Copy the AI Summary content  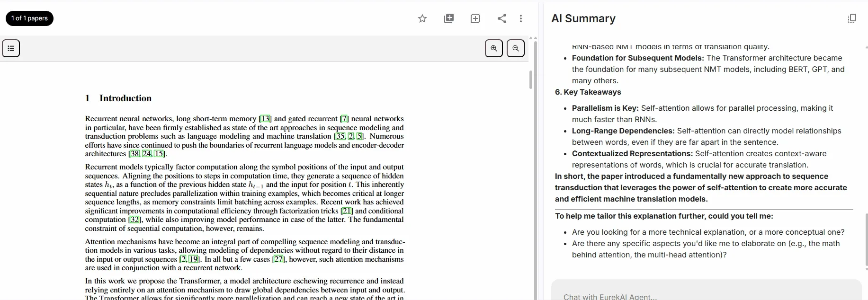pos(852,18)
